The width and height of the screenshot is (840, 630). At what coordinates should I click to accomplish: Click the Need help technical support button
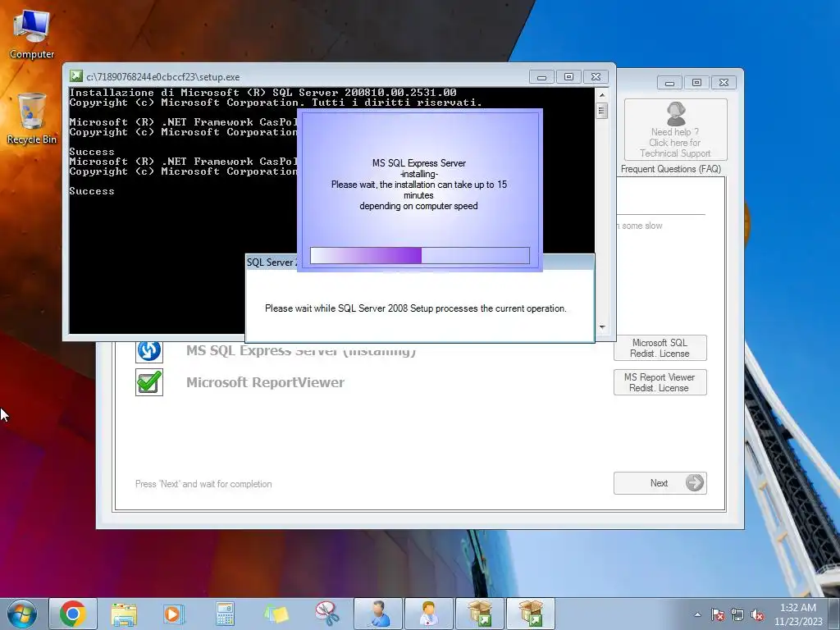coord(675,130)
